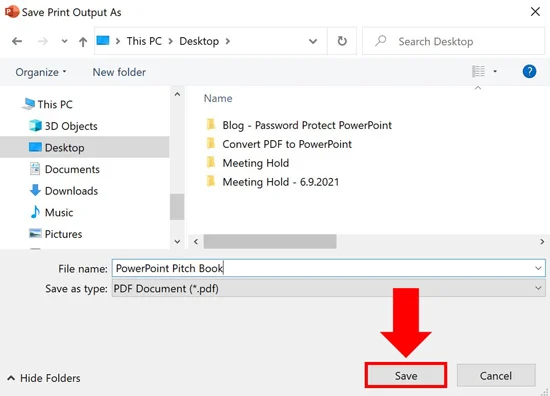Click the Documents page icon
The height and width of the screenshot is (396, 550).
click(x=35, y=169)
